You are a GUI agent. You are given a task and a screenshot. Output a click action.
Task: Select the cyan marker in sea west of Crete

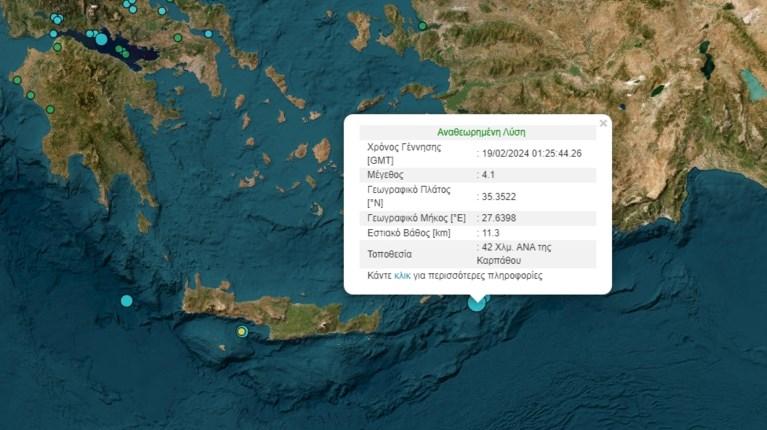(127, 300)
